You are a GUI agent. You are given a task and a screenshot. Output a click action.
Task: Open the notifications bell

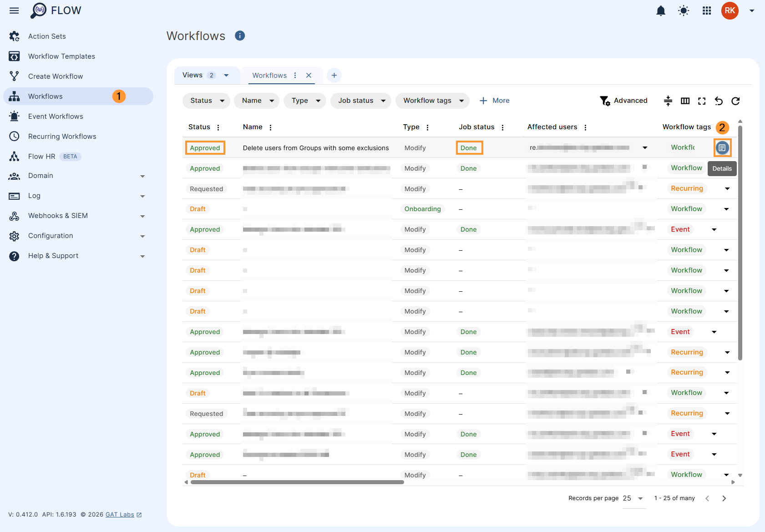[660, 10]
